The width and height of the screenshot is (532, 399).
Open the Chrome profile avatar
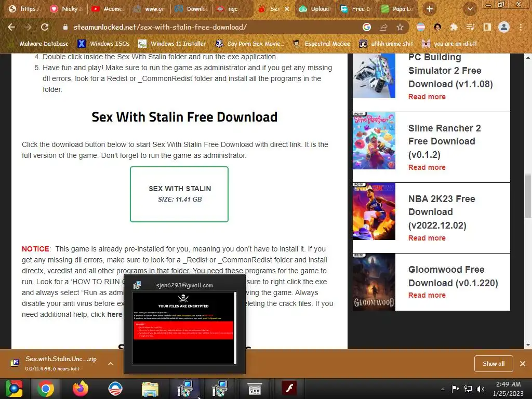click(x=504, y=27)
